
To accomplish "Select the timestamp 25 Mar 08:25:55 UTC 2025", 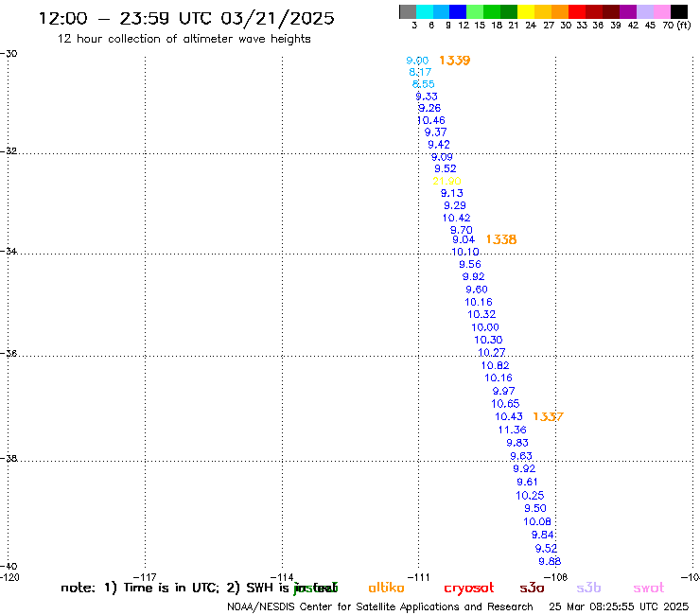I will pos(619,606).
